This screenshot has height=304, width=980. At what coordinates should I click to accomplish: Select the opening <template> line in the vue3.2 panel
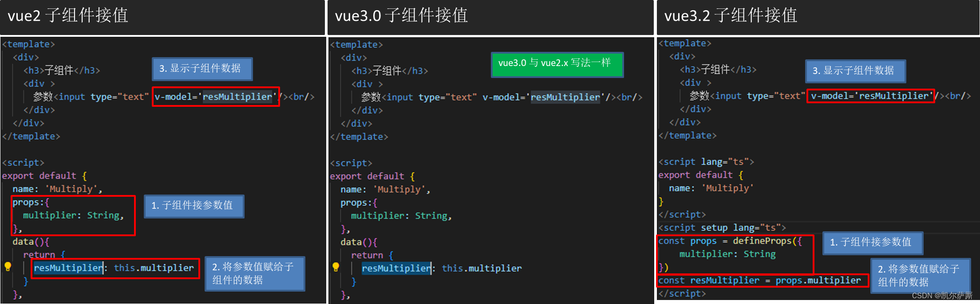(685, 43)
